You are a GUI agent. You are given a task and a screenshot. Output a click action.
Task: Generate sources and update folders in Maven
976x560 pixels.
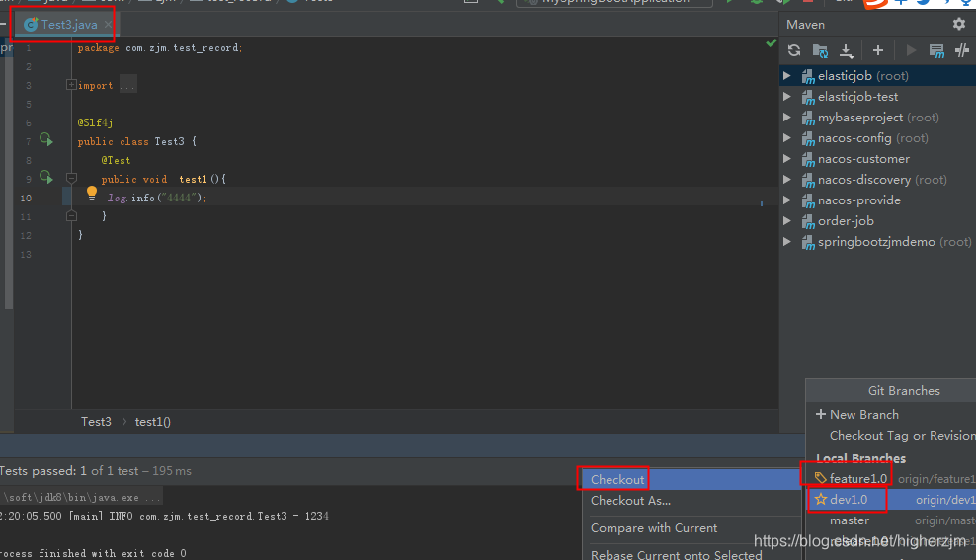(820, 50)
